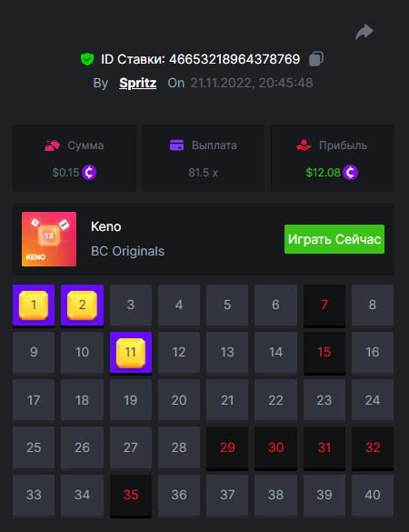Click the red number 7 tile
This screenshot has width=409, height=532.
[324, 305]
